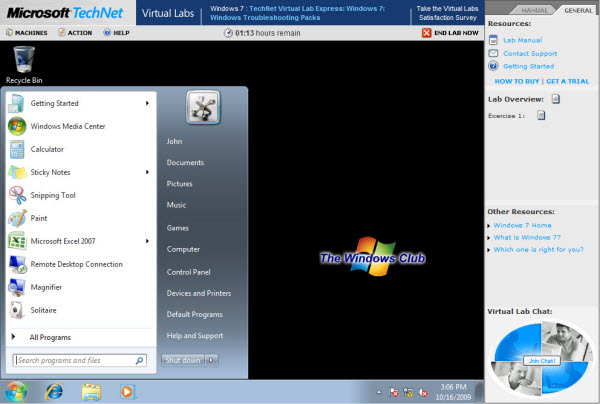The width and height of the screenshot is (600, 404).
Task: Open the Action menu
Action: coord(75,33)
